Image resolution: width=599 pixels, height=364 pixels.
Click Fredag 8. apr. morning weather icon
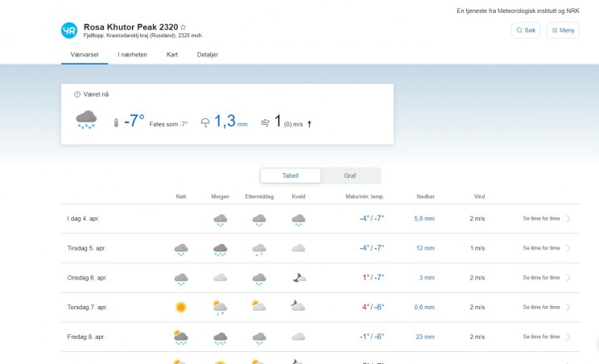click(x=221, y=338)
